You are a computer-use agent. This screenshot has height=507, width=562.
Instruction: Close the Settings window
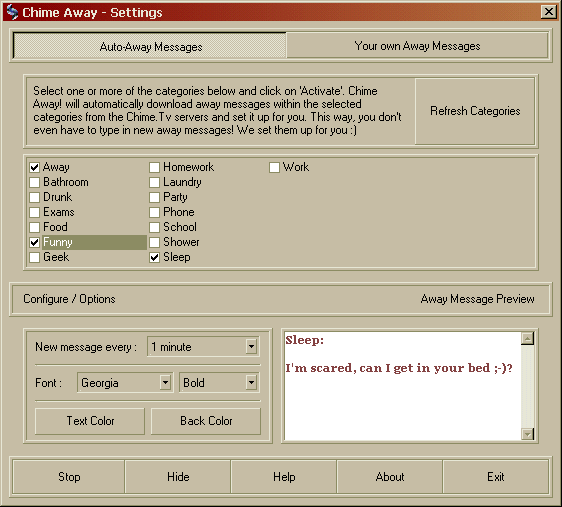click(548, 12)
